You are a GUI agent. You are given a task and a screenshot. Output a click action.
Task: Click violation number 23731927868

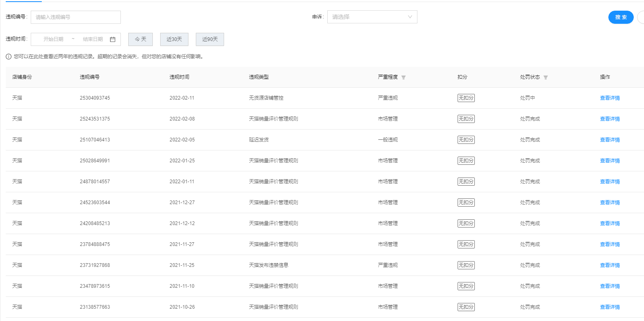(95, 265)
